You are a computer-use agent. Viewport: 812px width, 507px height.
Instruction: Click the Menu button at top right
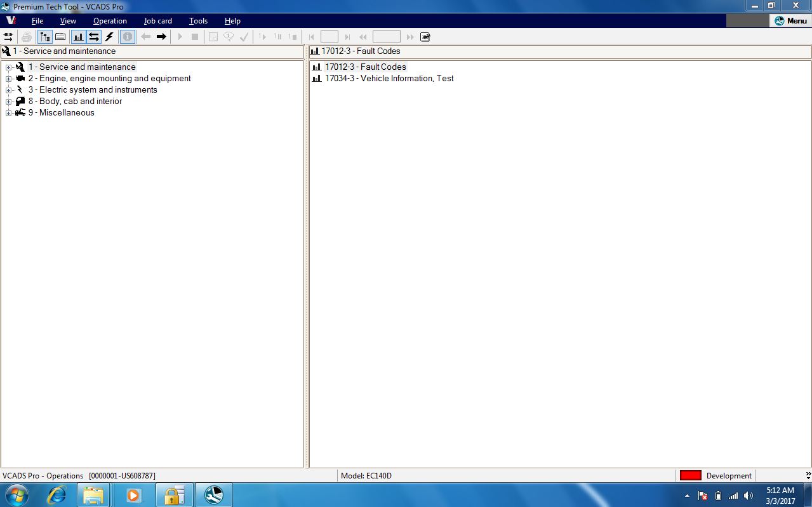tap(790, 21)
